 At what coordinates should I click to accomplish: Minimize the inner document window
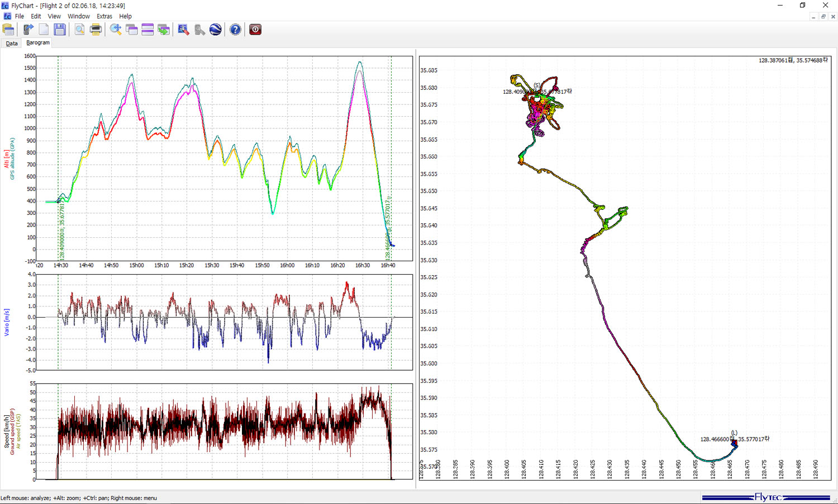coord(813,17)
